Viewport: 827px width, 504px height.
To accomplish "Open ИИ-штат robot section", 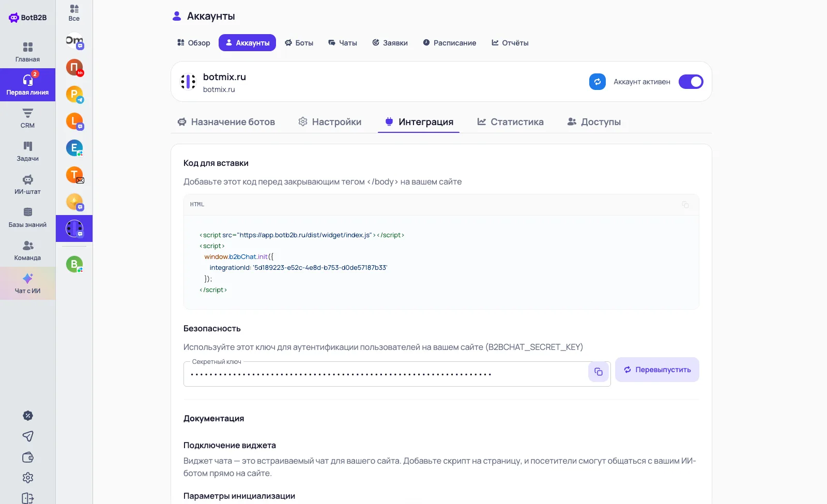I will [27, 184].
